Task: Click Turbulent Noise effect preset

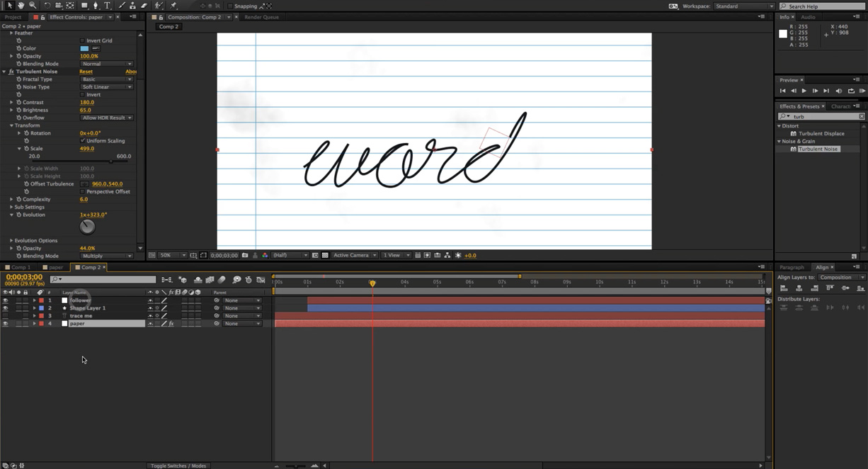Action: click(818, 149)
